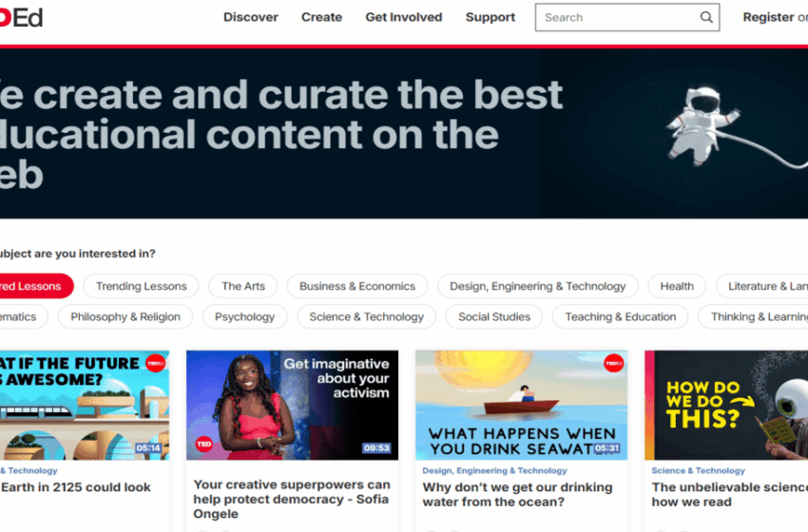
Task: Click the TED badge on activism thumbnail
Action: point(204,444)
